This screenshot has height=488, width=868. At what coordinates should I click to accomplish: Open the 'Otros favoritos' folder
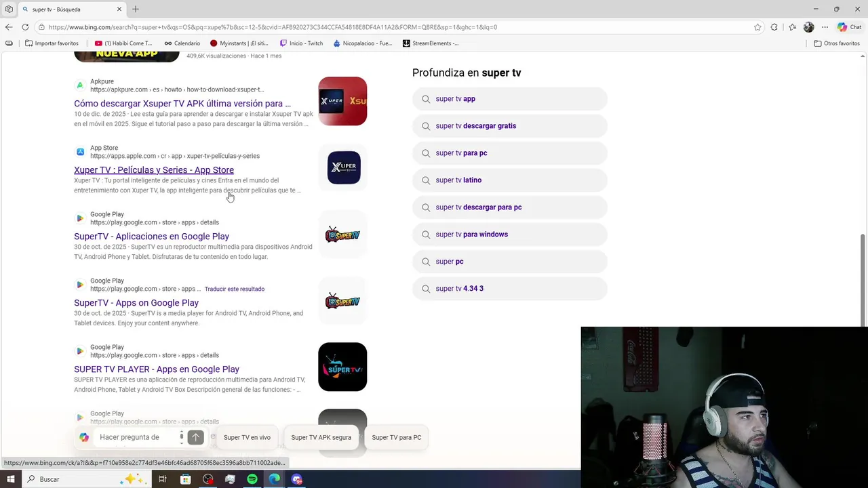[x=837, y=43]
